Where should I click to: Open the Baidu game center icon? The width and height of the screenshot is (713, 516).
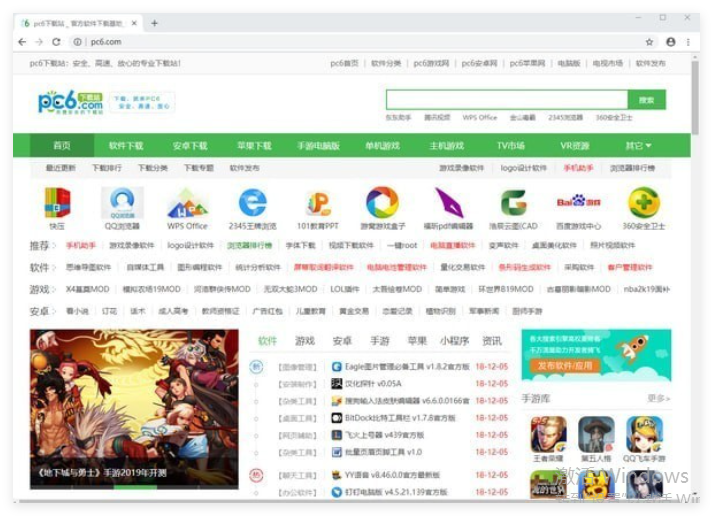point(578,201)
